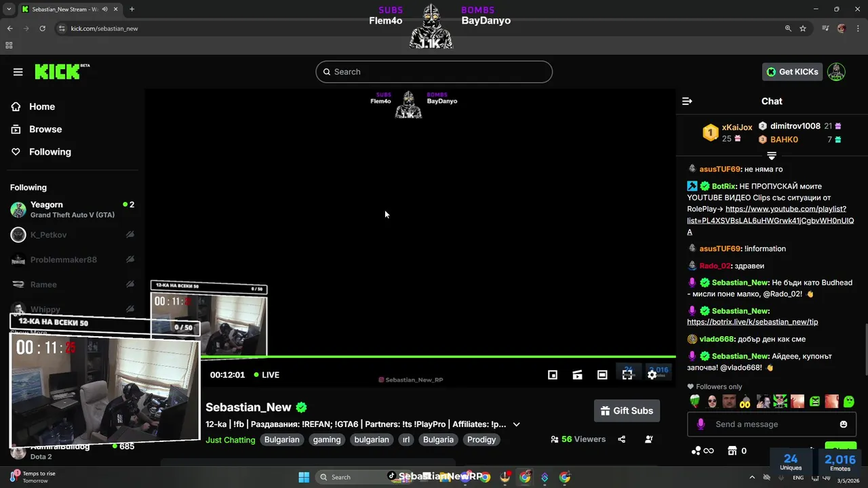
Task: Select Ramee in Following list
Action: 72,285
